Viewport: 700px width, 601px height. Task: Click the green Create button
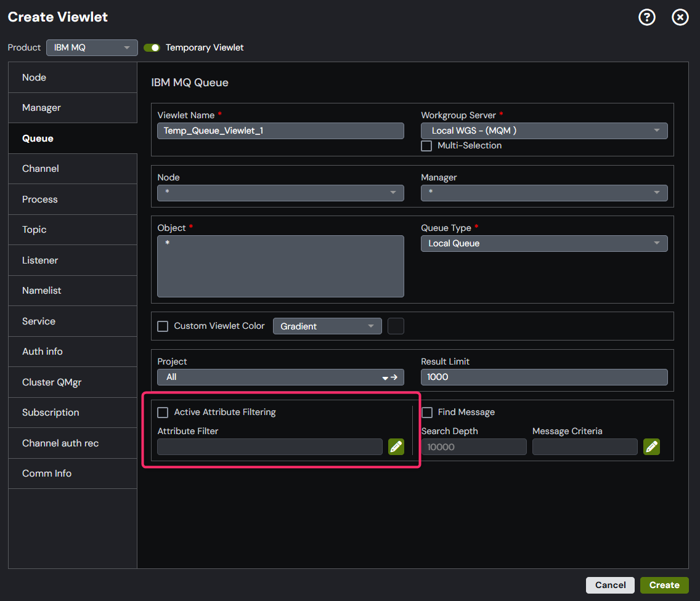(664, 585)
